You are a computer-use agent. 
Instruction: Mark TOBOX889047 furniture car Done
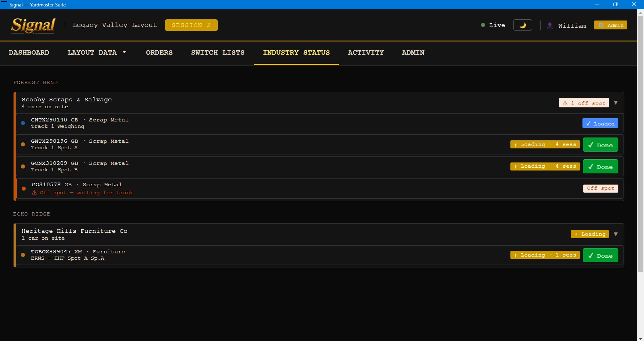point(600,255)
